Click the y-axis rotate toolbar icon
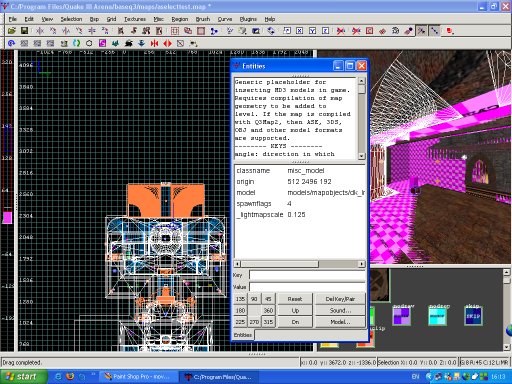This screenshot has width=512, height=384. (x=79, y=31)
